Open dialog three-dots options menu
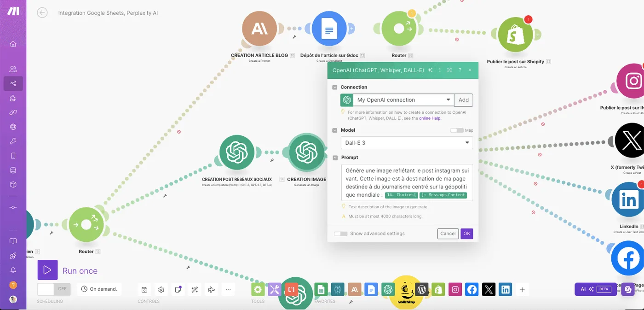This screenshot has width=644, height=310. coord(440,70)
